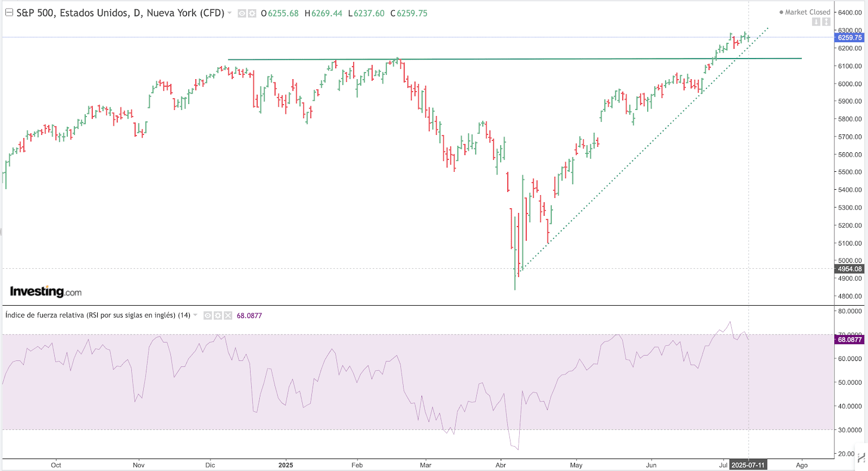The image size is (868, 471).
Task: Click the Market Closed status label
Action: pos(805,12)
